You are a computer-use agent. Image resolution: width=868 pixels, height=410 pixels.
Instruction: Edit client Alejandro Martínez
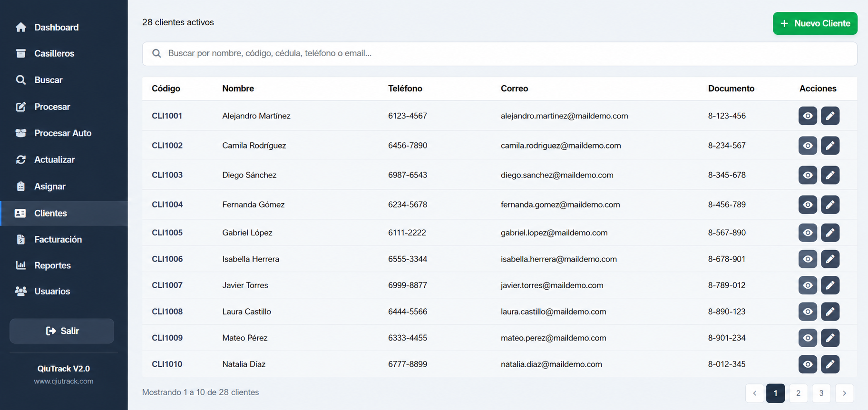(830, 116)
